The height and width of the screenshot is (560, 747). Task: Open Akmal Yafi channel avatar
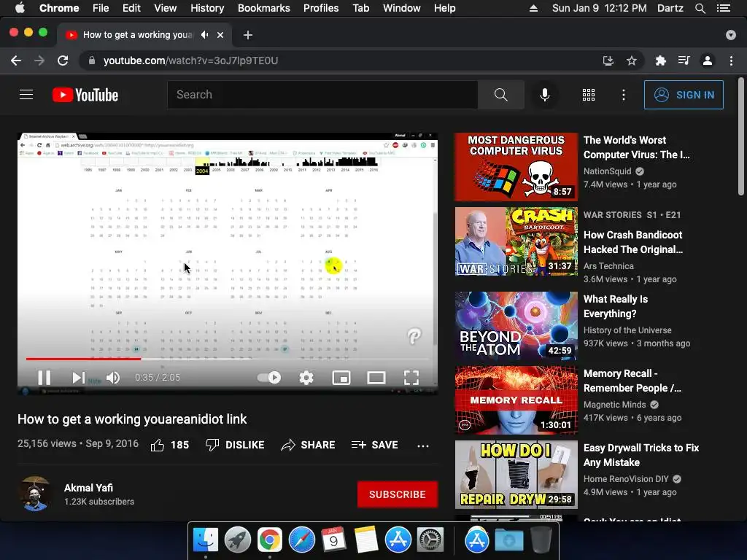click(x=35, y=494)
